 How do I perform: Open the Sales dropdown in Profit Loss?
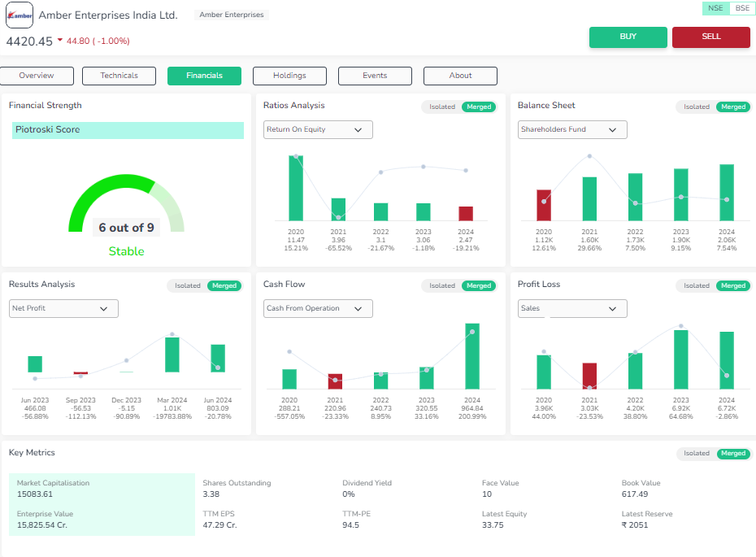click(572, 309)
